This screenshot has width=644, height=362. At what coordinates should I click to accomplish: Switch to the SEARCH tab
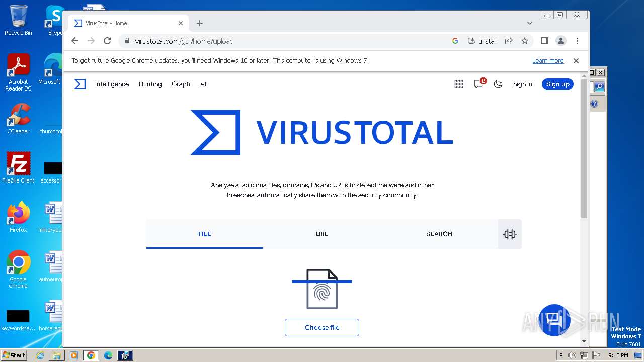tap(439, 234)
